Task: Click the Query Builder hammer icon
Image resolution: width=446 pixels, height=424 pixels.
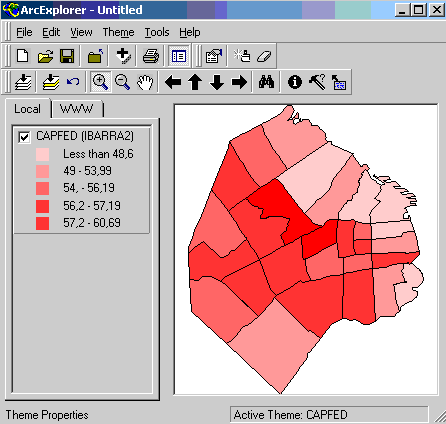Action: (x=317, y=82)
